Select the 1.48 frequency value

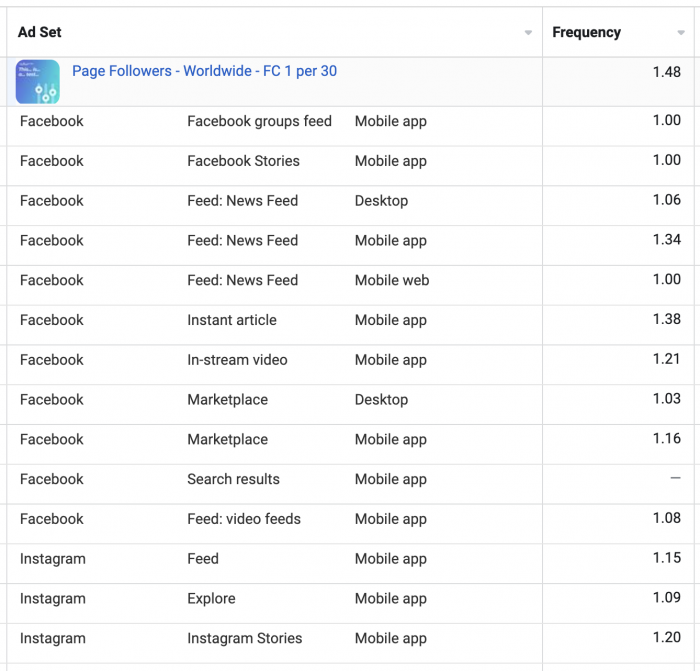pyautogui.click(x=667, y=72)
